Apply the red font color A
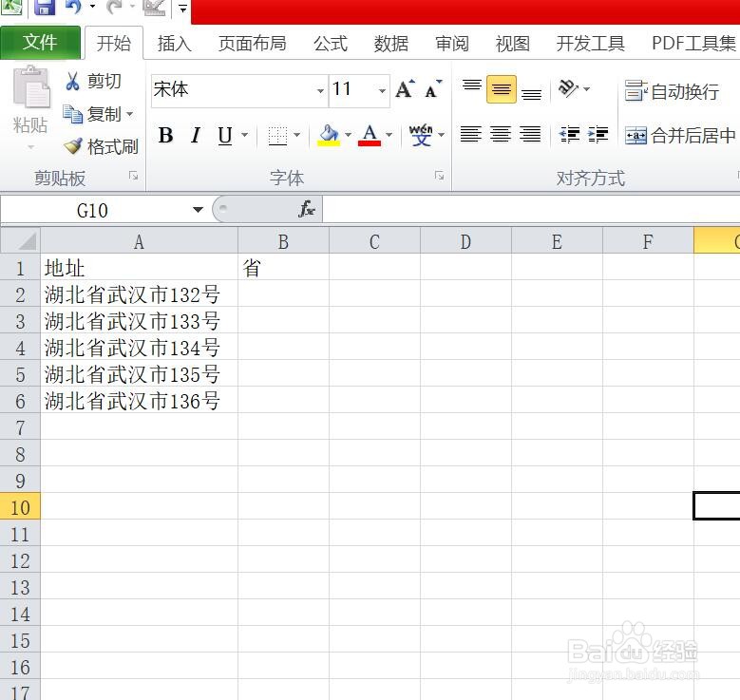Screen dimensions: 740x700 (370, 136)
